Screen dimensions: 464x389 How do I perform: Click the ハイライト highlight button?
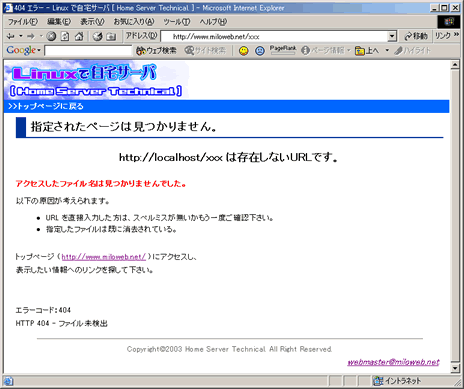412,51
